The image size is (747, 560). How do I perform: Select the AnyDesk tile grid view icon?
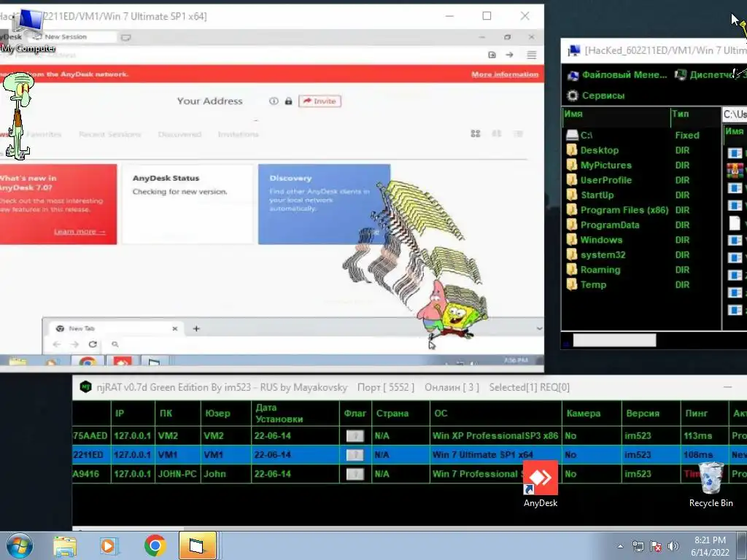pos(476,134)
